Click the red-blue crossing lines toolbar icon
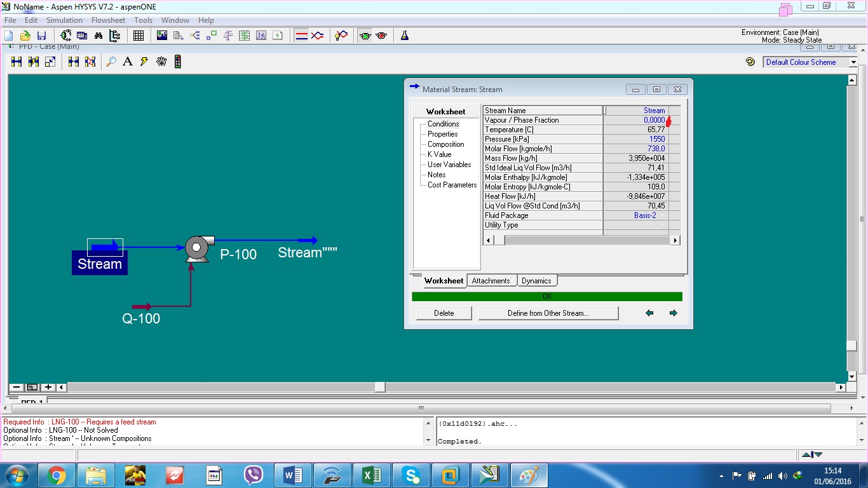 coord(317,36)
